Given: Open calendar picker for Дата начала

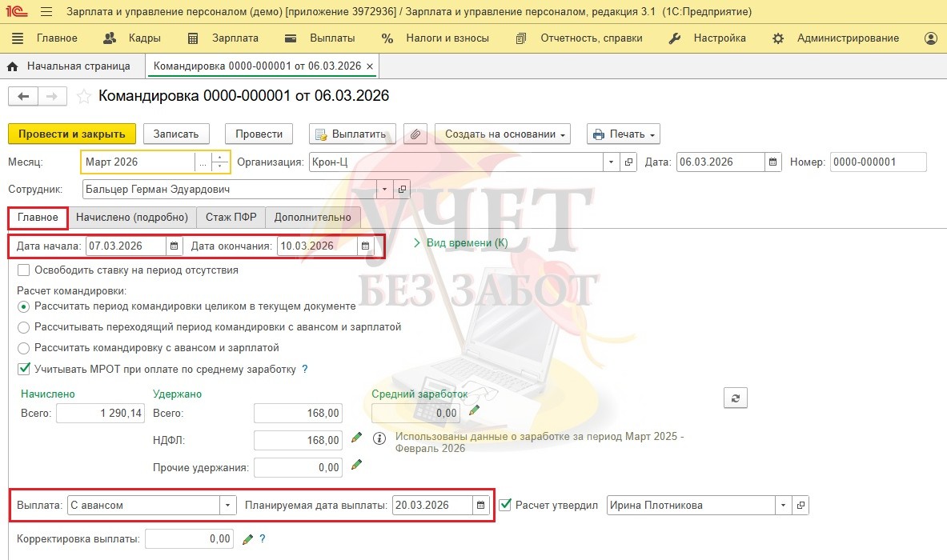Looking at the screenshot, I should coord(174,246).
